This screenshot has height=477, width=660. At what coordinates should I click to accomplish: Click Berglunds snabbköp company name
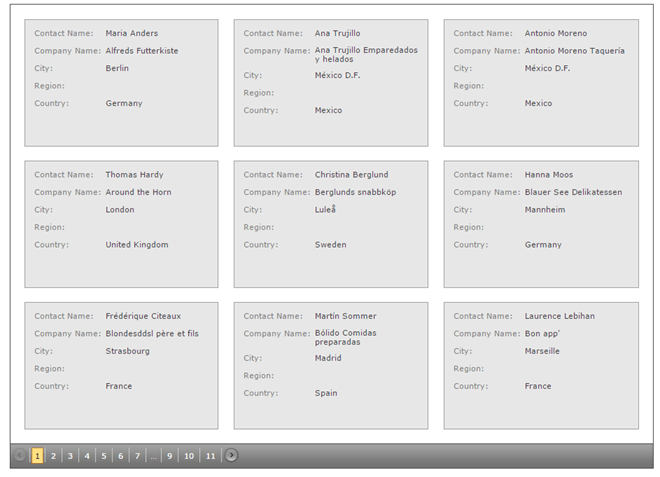(355, 192)
